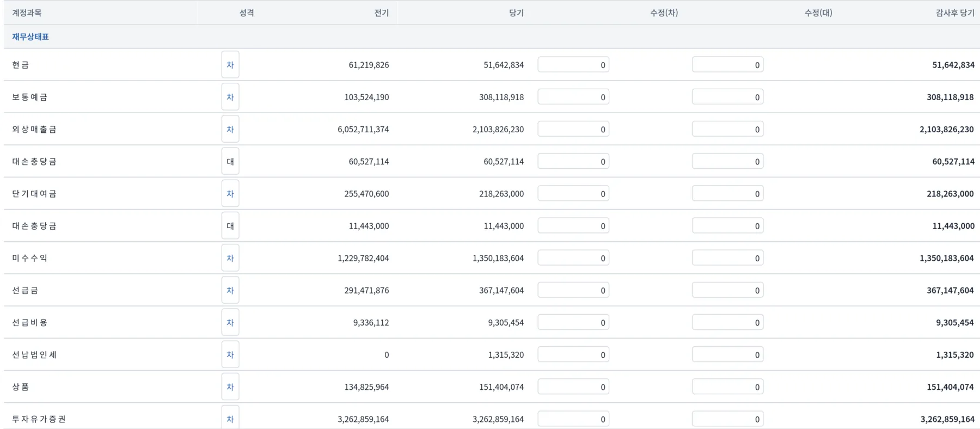The width and height of the screenshot is (980, 429).
Task: Toggle the 차 button for 단기대여금
Action: click(230, 194)
